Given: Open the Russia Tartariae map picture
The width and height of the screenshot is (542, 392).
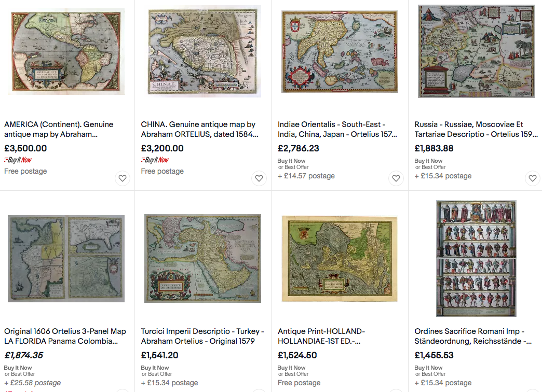Looking at the screenshot, I should click(x=476, y=51).
